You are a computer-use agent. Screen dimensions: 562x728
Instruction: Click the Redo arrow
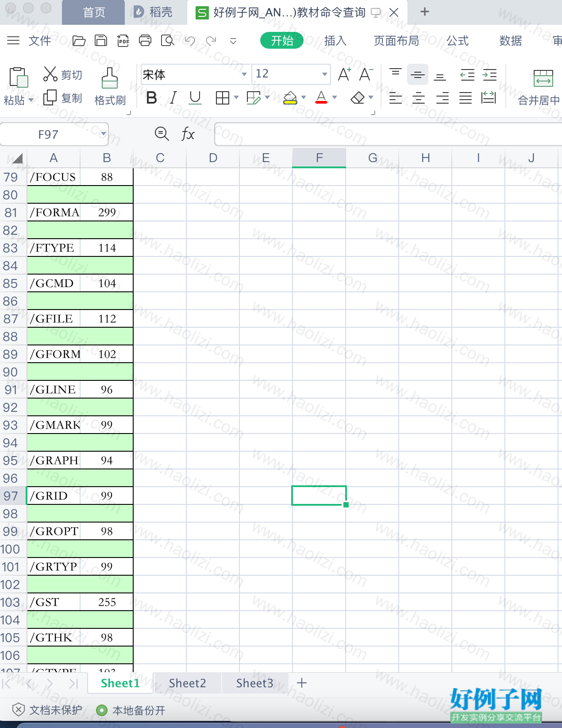click(211, 41)
